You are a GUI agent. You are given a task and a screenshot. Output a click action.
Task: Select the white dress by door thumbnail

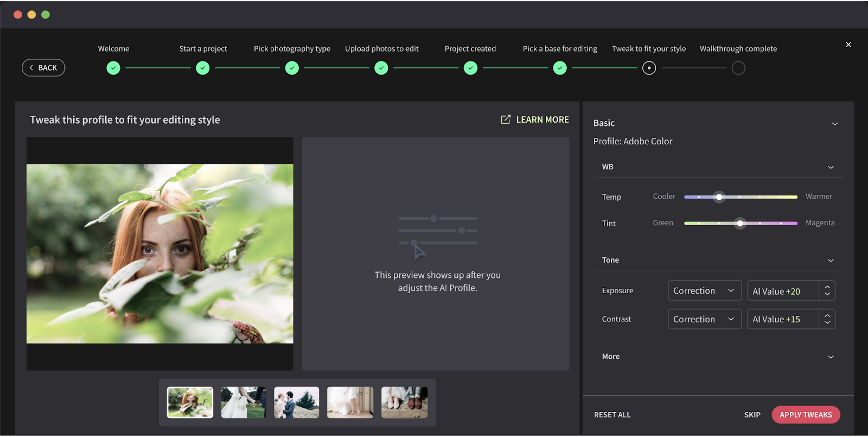pyautogui.click(x=350, y=402)
